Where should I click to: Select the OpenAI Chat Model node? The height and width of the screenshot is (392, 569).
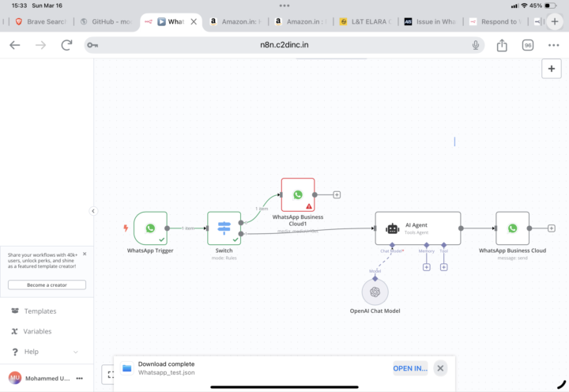pyautogui.click(x=375, y=292)
